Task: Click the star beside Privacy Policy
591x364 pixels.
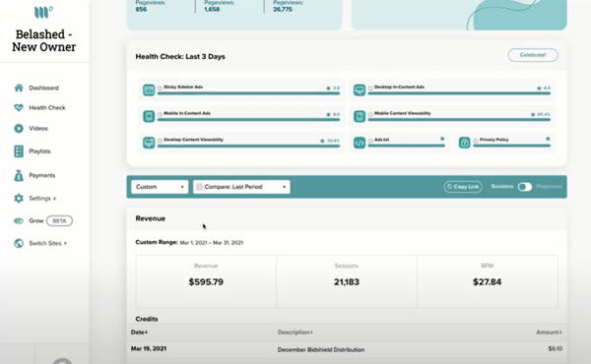Action: 548,139
